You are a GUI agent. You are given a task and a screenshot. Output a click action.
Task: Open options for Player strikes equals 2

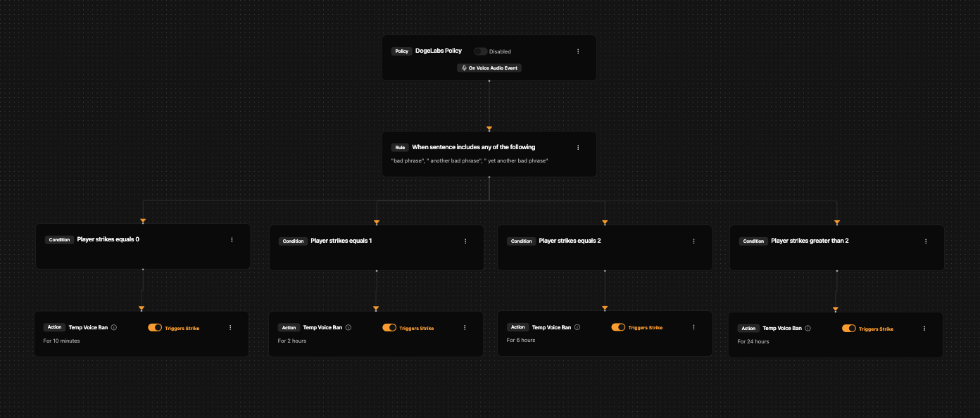(x=693, y=241)
